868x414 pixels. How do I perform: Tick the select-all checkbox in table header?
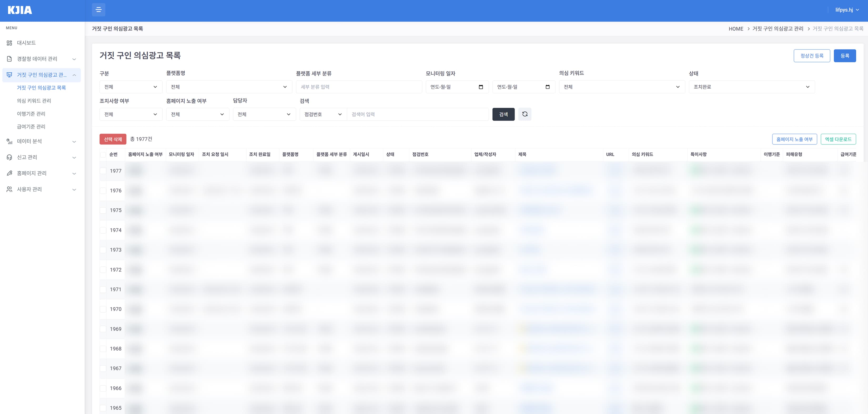(x=103, y=155)
